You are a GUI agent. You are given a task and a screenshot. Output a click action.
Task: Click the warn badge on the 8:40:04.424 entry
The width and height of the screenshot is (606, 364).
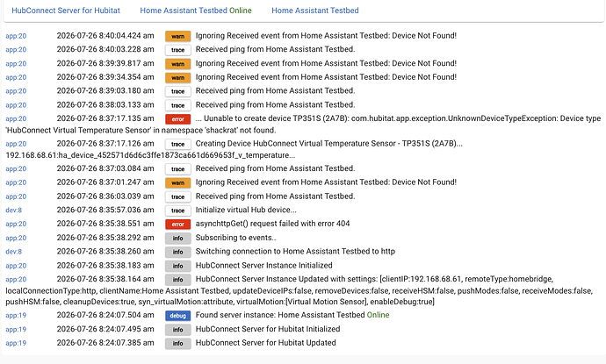[x=177, y=36]
